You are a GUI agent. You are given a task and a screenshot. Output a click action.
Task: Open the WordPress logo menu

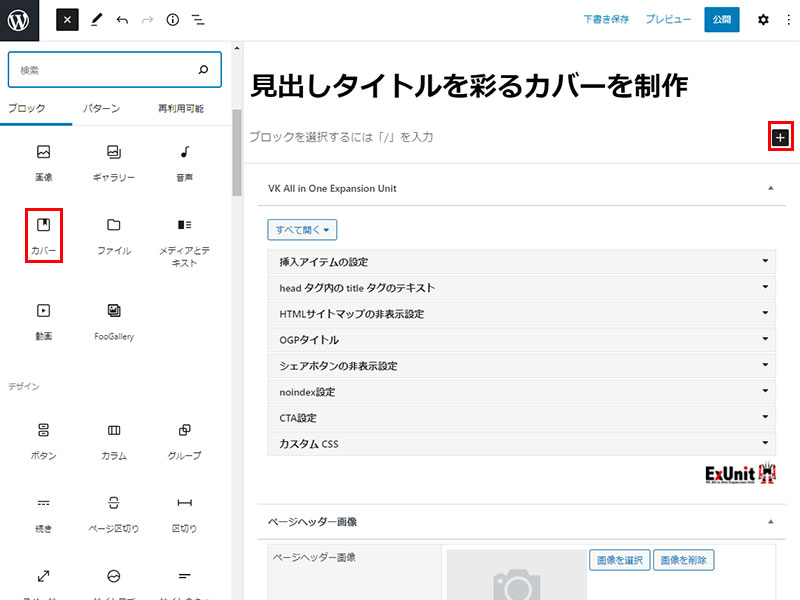coord(22,20)
